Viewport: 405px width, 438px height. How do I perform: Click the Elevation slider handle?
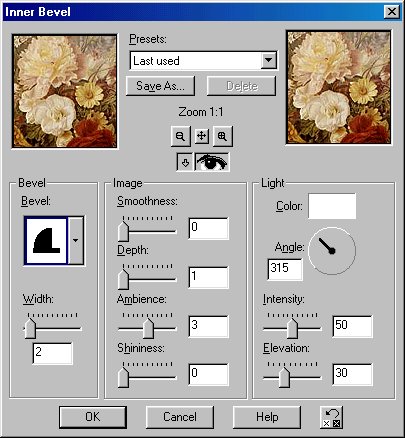[x=284, y=377]
